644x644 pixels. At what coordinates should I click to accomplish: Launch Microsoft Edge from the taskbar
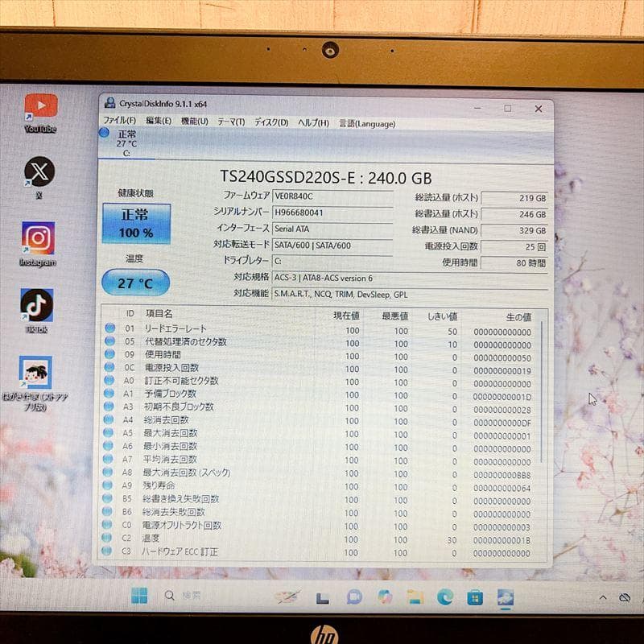pos(444,597)
